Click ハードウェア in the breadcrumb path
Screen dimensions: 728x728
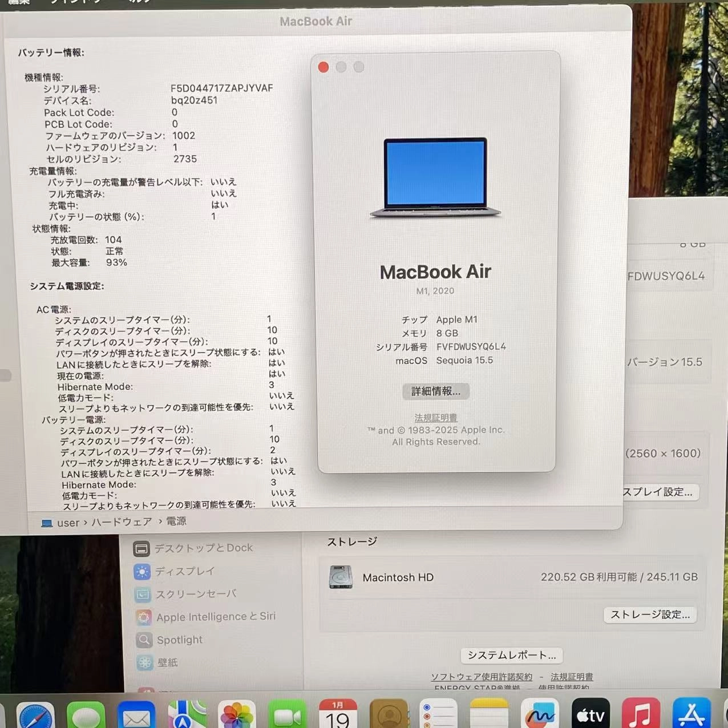tap(121, 521)
